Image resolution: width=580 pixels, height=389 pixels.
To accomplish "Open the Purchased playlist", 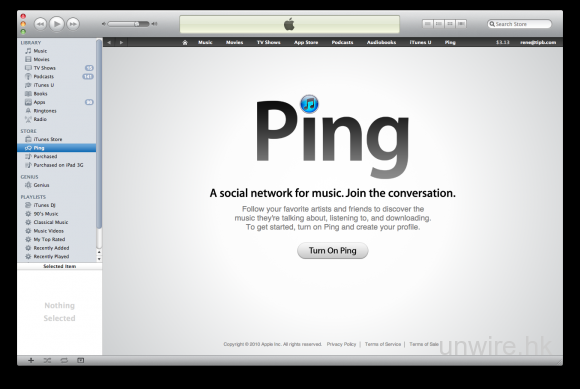I will [x=57, y=156].
